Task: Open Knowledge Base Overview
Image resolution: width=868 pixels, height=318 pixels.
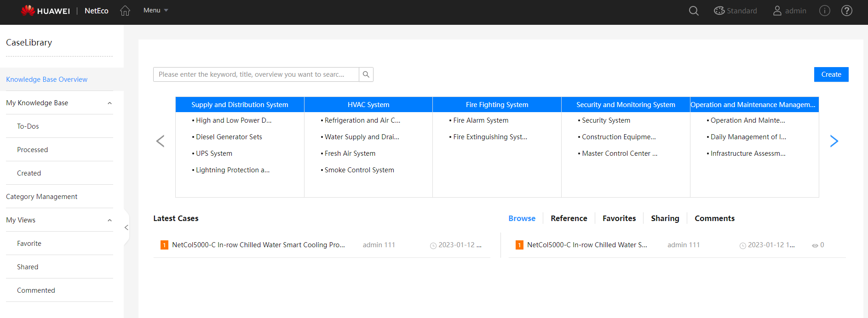Action: point(46,79)
